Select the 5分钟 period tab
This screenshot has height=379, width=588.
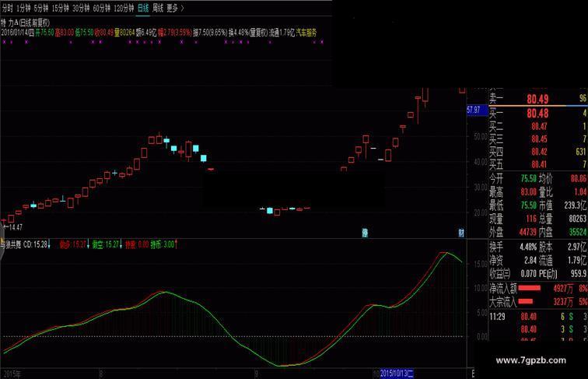click(41, 8)
